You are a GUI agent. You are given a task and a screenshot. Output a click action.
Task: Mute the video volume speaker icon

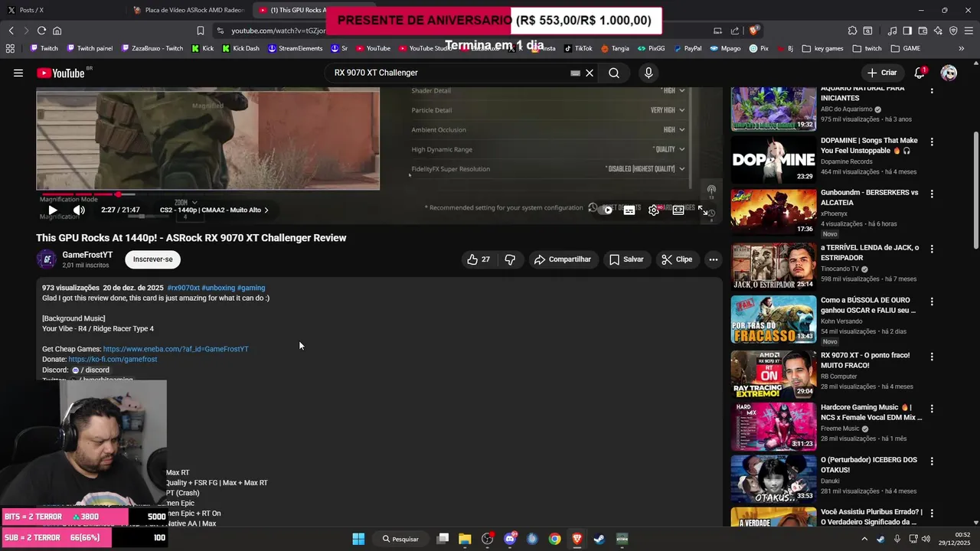coord(79,210)
